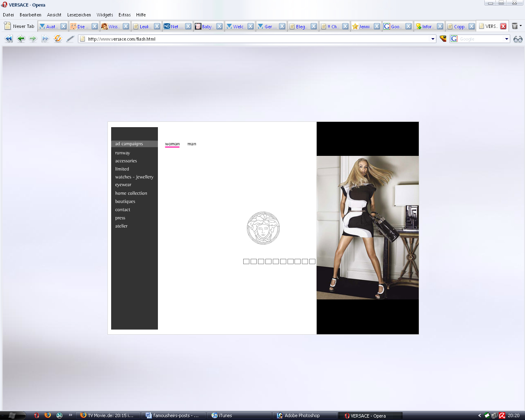Open the Lesezeichen menu
Image resolution: width=525 pixels, height=420 pixels.
pos(79,15)
